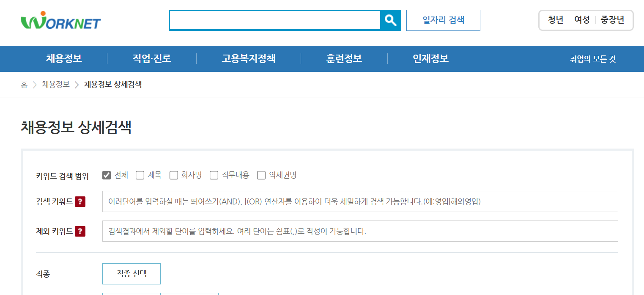Open the 인재정보 menu
Image resolution: width=644 pixels, height=295 pixels.
(430, 59)
